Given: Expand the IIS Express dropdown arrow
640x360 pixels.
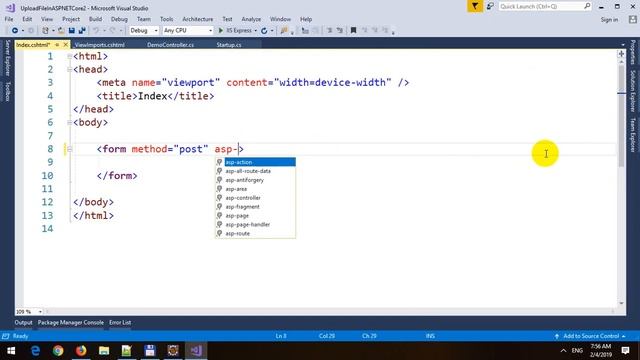Looking at the screenshot, I should click(x=256, y=31).
